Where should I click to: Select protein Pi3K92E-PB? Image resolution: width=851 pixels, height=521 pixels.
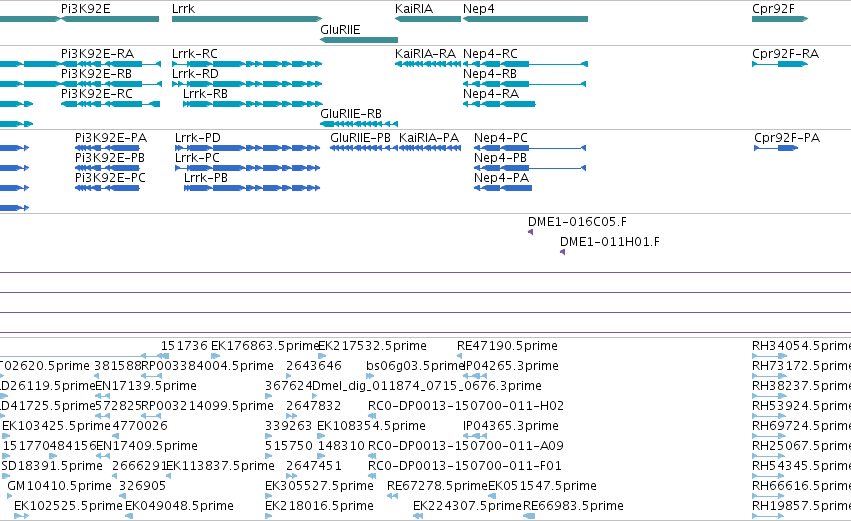(107, 168)
